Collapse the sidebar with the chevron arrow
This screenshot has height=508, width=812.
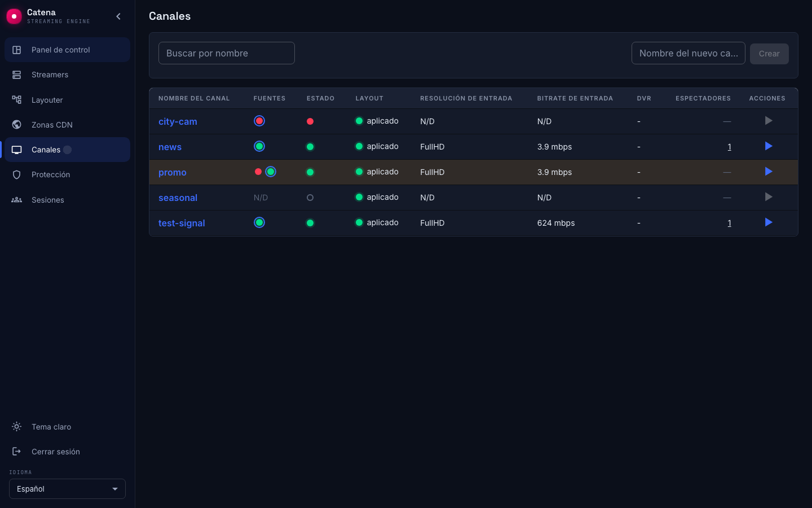118,16
